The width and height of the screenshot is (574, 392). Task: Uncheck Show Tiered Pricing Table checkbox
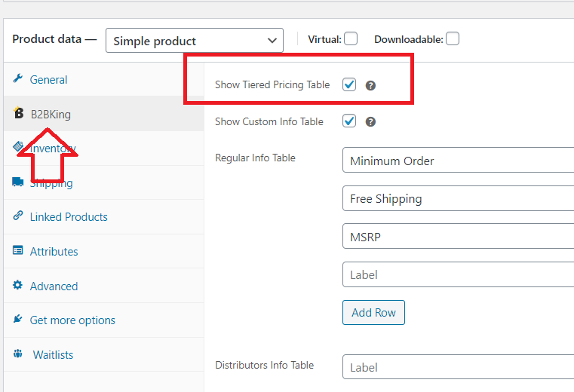pos(349,84)
